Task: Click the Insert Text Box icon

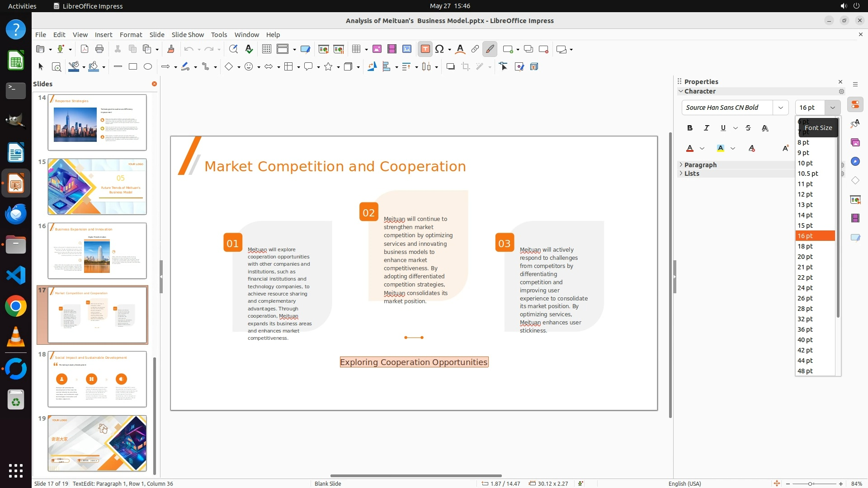Action: tap(425, 49)
